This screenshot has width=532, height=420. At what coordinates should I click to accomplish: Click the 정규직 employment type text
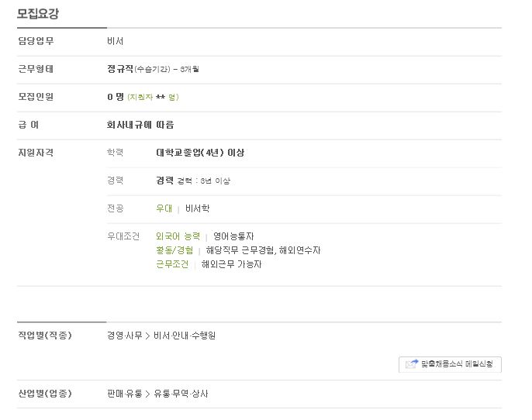click(120, 69)
